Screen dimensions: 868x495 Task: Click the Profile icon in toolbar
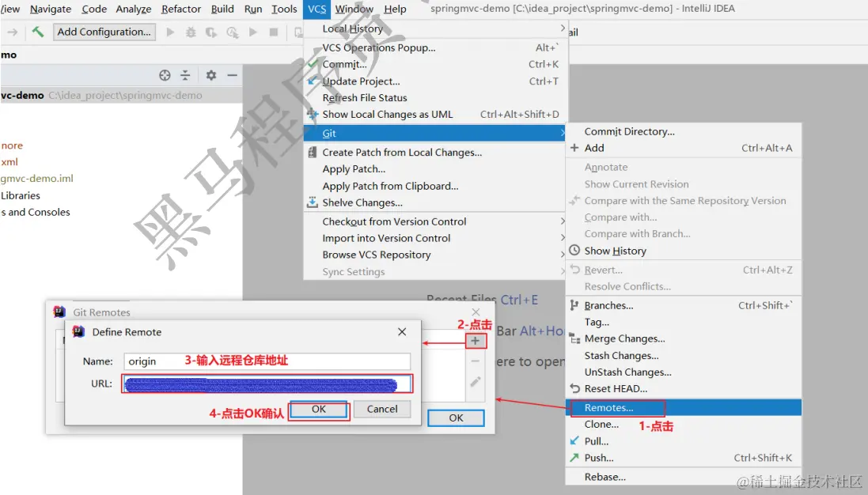click(x=232, y=32)
